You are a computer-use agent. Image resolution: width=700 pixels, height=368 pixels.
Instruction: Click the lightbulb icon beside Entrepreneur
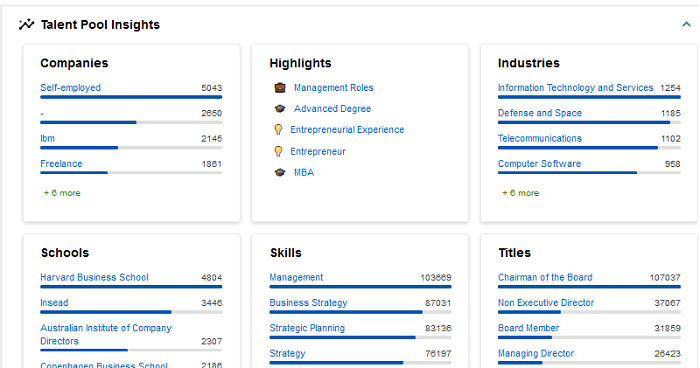[278, 151]
